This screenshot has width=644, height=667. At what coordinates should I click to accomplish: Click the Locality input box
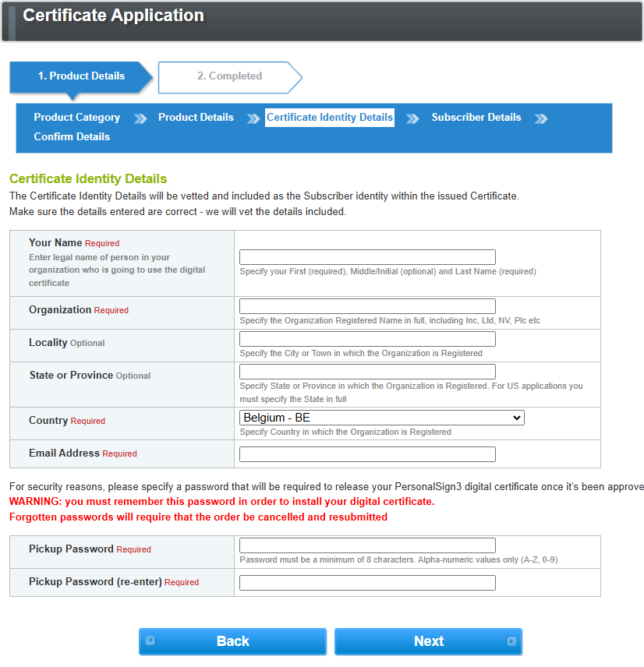[367, 339]
